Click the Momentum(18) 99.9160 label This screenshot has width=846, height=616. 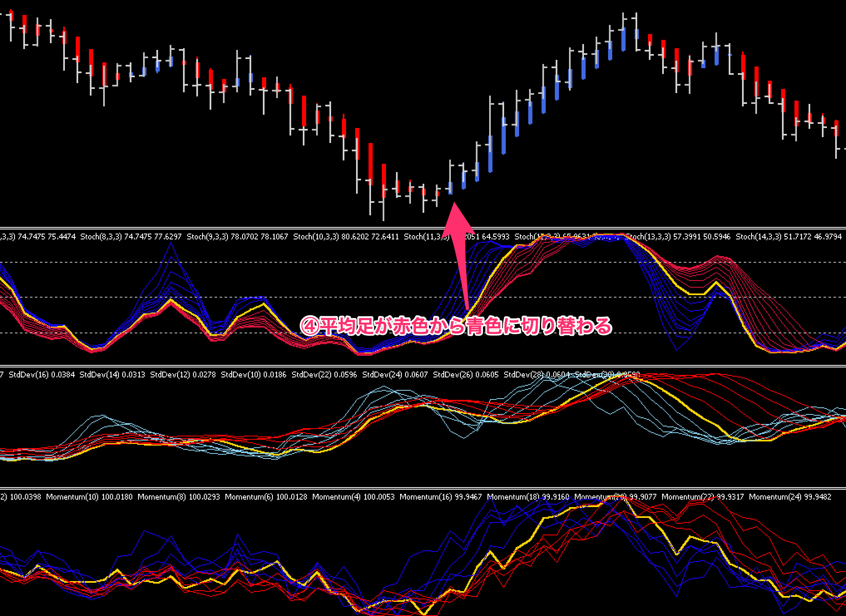pyautogui.click(x=528, y=497)
